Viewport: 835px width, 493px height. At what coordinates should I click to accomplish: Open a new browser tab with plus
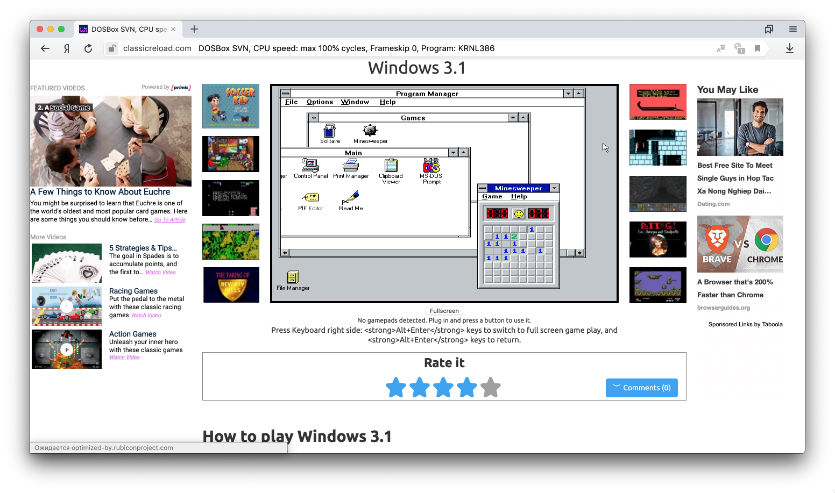[x=194, y=29]
